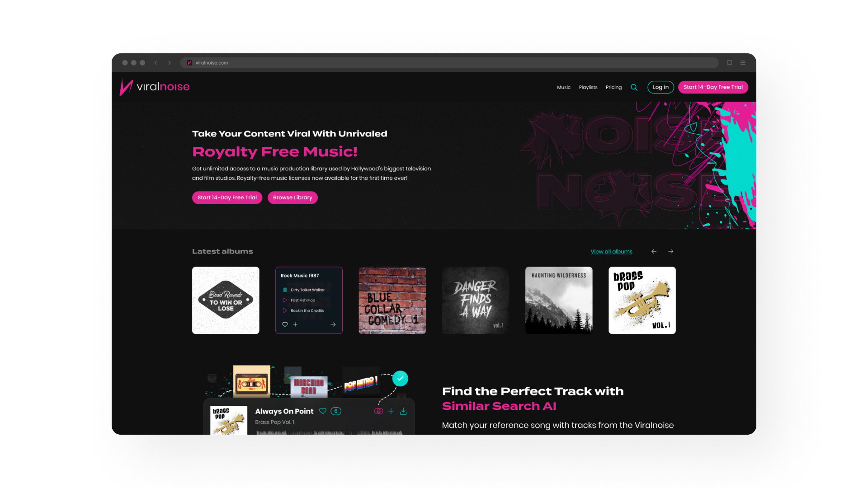Play the Rockin the Credits track
This screenshot has height=488, width=868.
[x=285, y=310]
